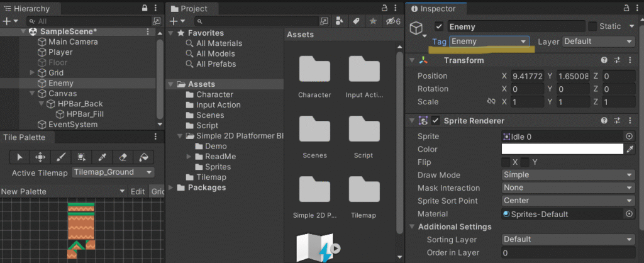
Task: Click the Edit button in Tile Palette
Action: (137, 191)
